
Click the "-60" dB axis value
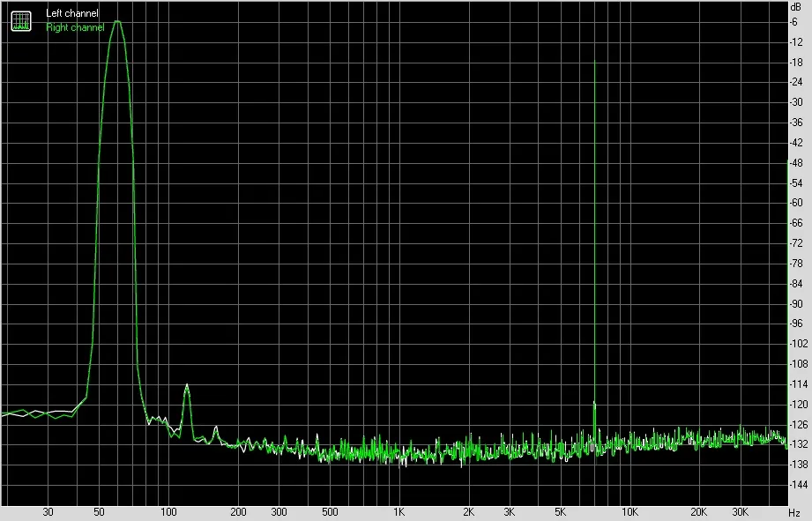click(795, 203)
